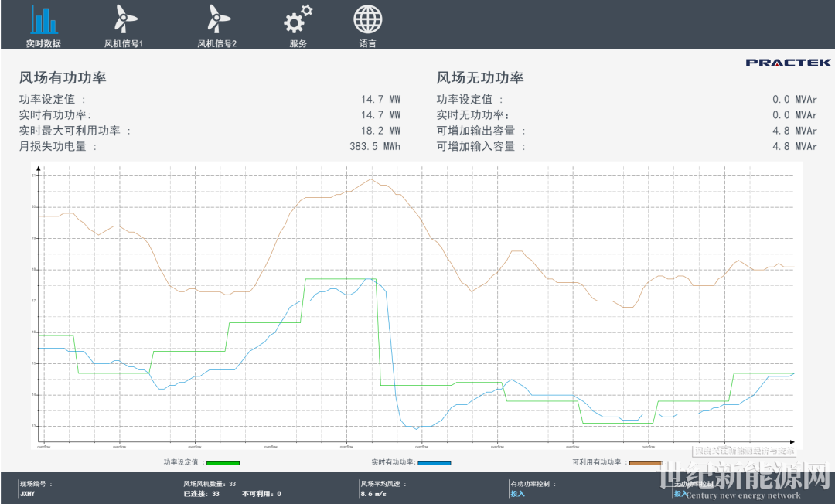Viewport: 835px width, 504px height.
Task: Click the 风场无功功率 heading
Action: coord(480,78)
